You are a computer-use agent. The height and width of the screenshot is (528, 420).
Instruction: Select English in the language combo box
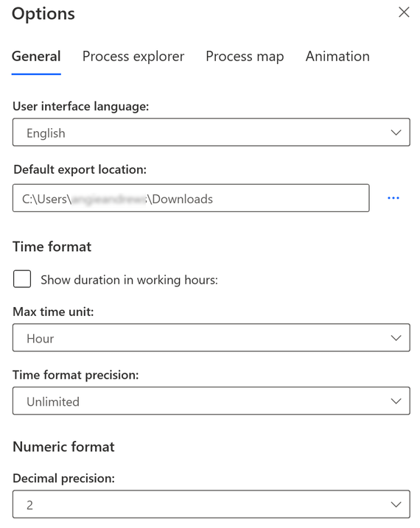coord(46,133)
